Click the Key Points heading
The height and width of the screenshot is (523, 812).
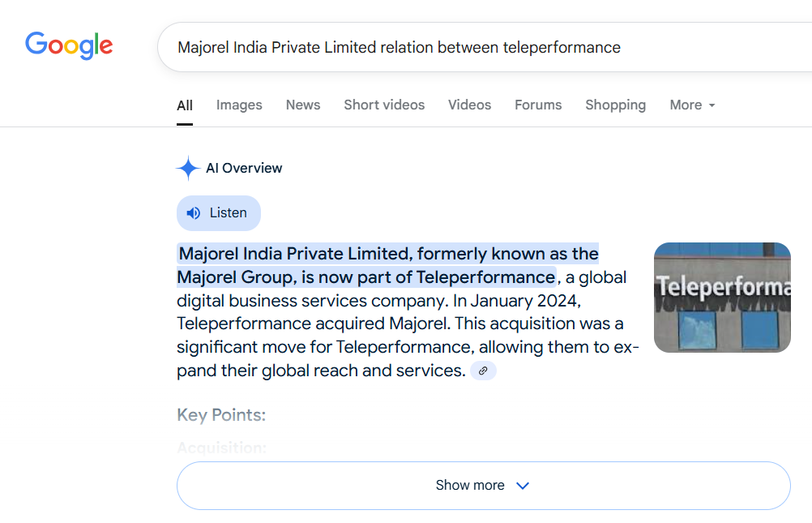[221, 415]
